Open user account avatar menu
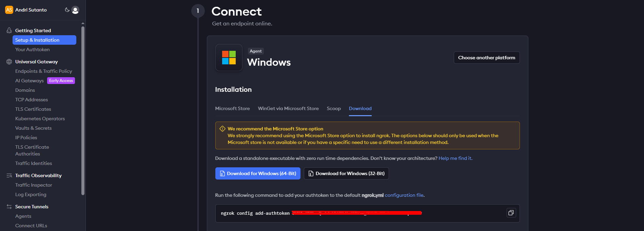This screenshot has width=644, height=231. pos(75,10)
